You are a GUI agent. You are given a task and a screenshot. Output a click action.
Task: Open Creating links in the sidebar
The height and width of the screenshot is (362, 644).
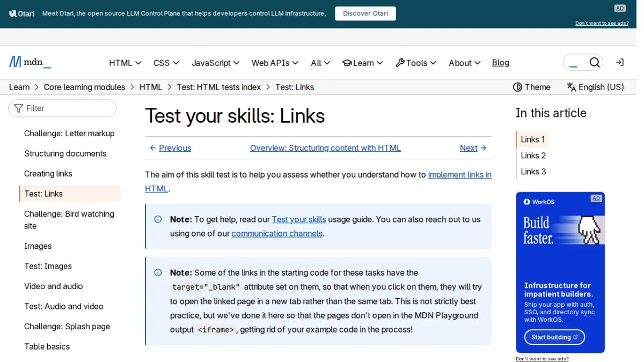(48, 174)
